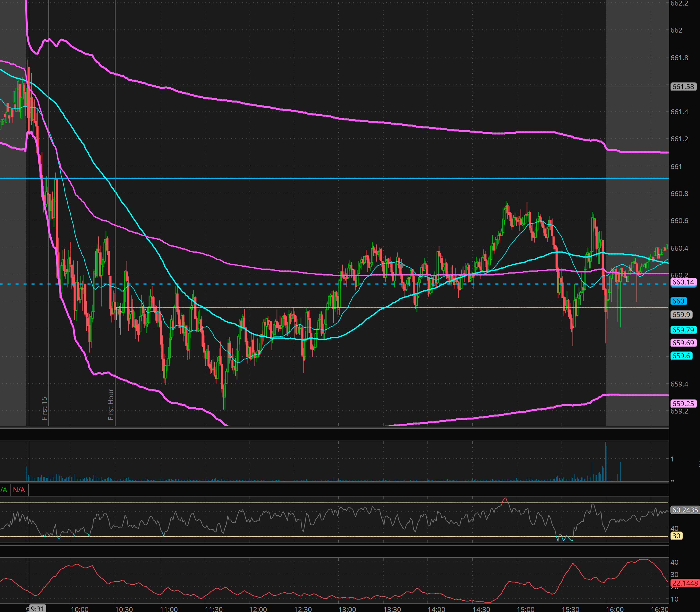This screenshot has width=700, height=612.
Task: Click the First 15 vertical line label
Action: pos(44,408)
